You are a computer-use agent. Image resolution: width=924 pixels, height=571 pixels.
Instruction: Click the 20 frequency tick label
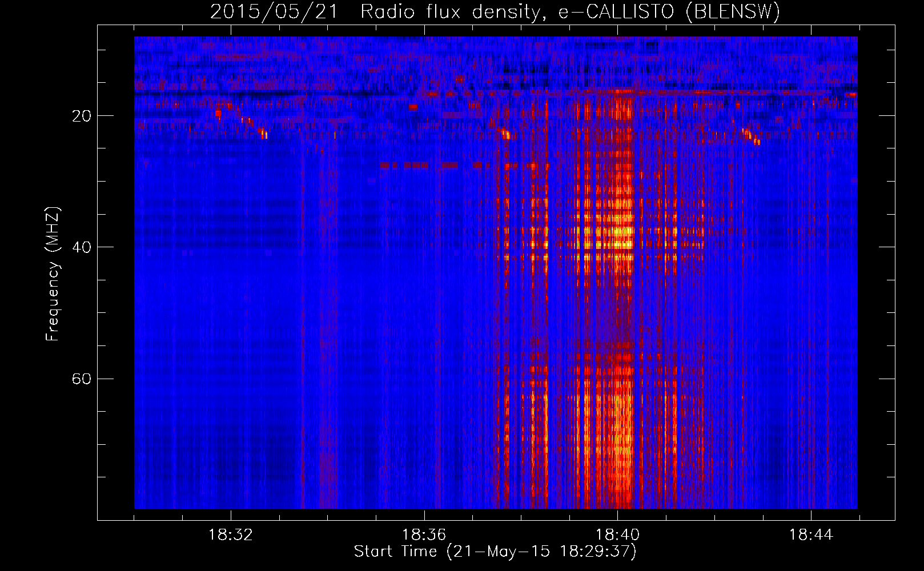(x=81, y=116)
